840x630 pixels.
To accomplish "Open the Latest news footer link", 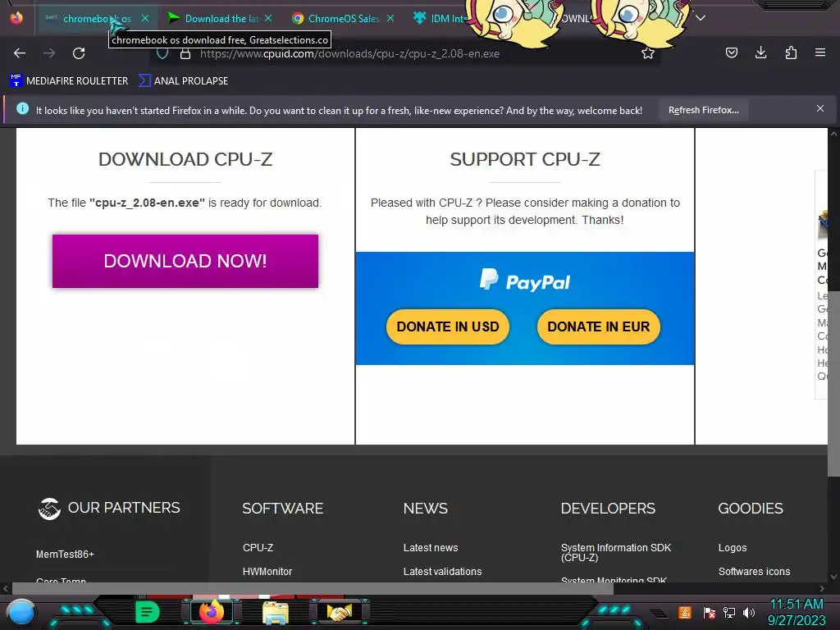I will pos(430,547).
